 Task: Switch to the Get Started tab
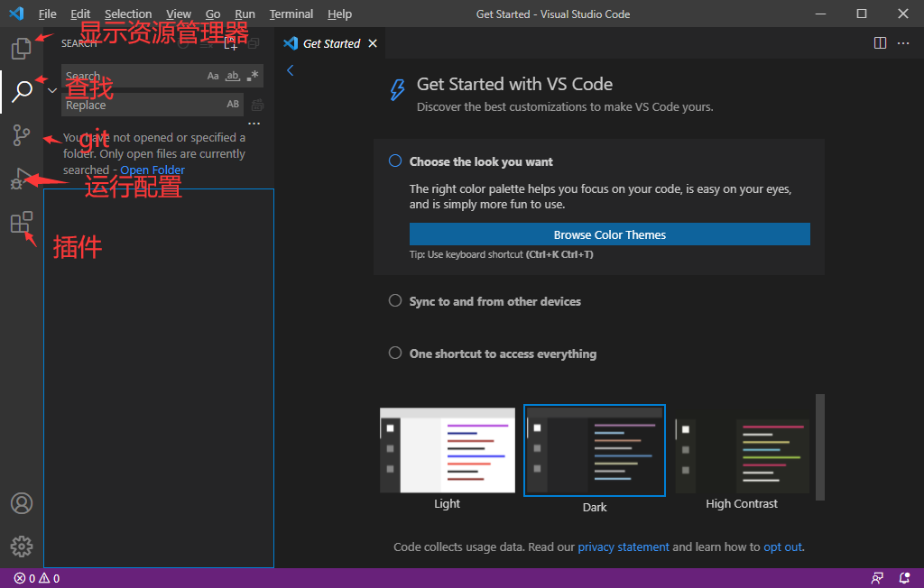point(330,43)
